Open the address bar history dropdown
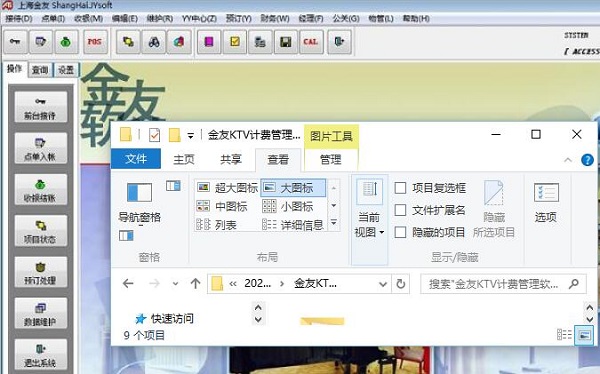Viewport: 600px width, 374px height. pyautogui.click(x=383, y=284)
